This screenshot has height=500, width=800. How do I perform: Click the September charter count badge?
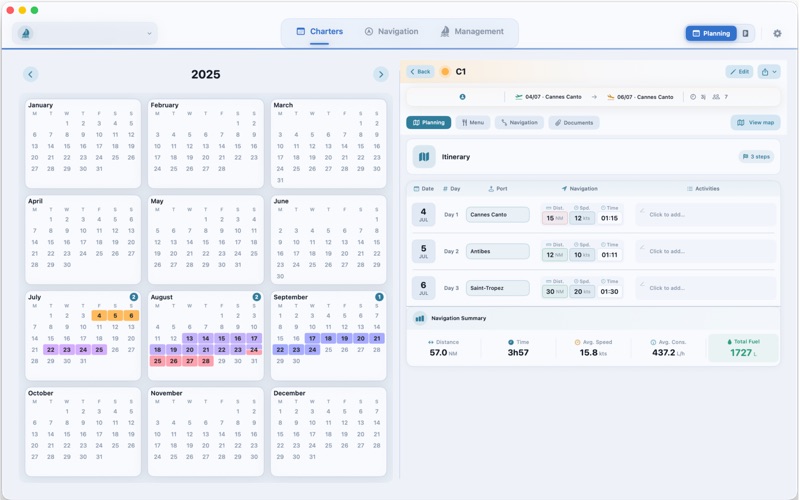[379, 297]
